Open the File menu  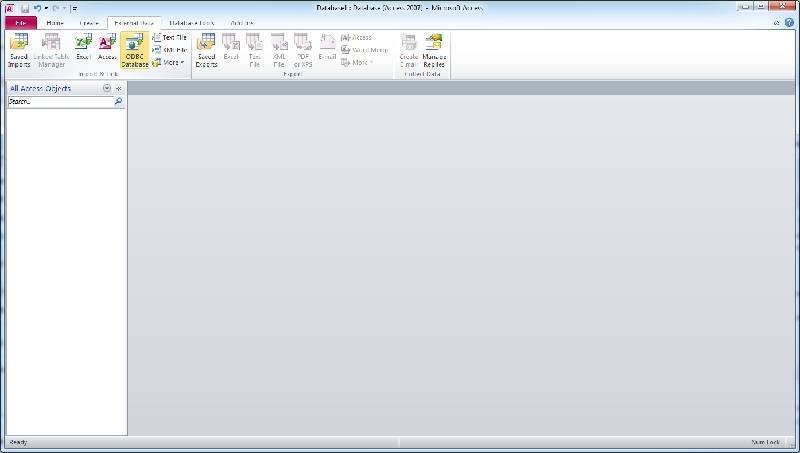[19, 22]
